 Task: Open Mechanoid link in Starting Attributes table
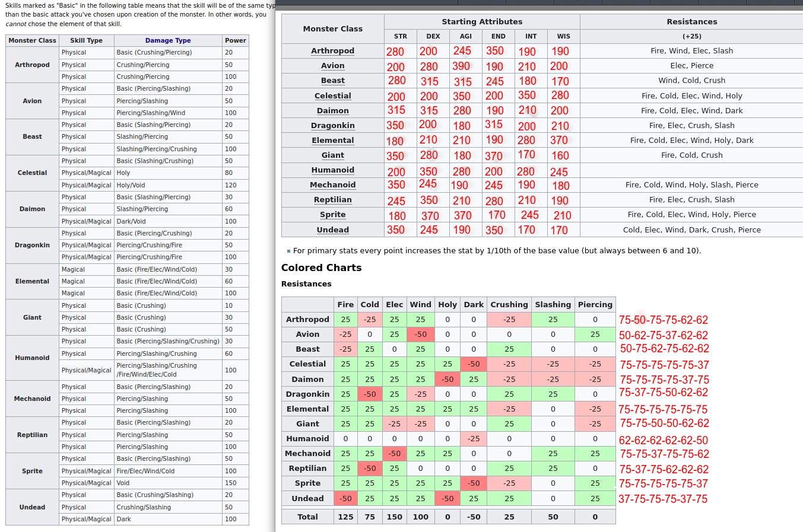tap(332, 184)
